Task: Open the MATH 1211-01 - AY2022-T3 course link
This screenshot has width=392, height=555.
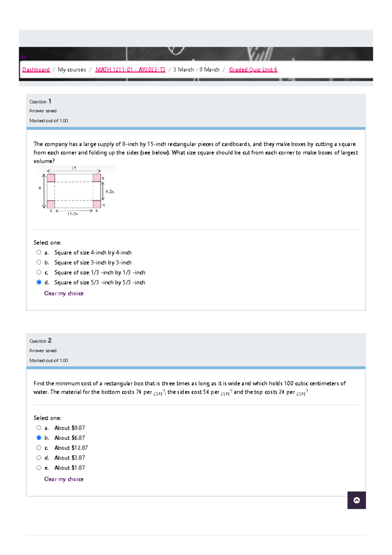Action: [x=130, y=69]
